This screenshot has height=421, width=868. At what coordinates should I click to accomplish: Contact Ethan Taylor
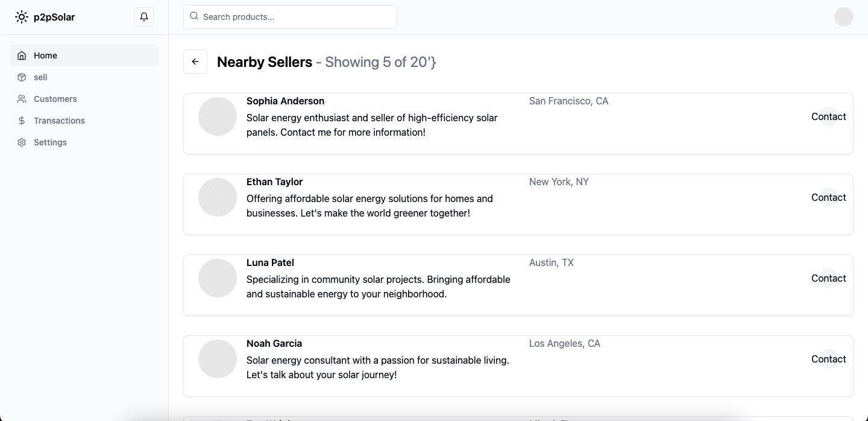828,197
